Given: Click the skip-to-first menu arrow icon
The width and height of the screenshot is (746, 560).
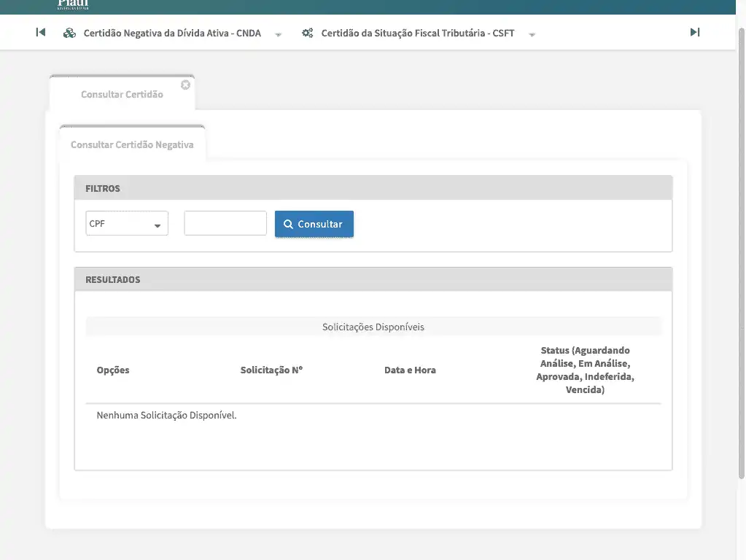Looking at the screenshot, I should pos(41,32).
